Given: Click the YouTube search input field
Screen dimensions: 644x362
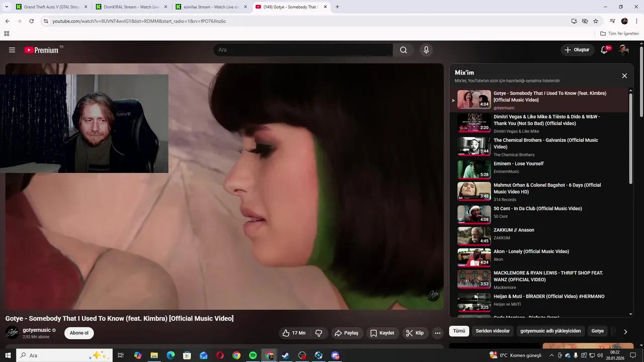Looking at the screenshot, I should point(303,50).
